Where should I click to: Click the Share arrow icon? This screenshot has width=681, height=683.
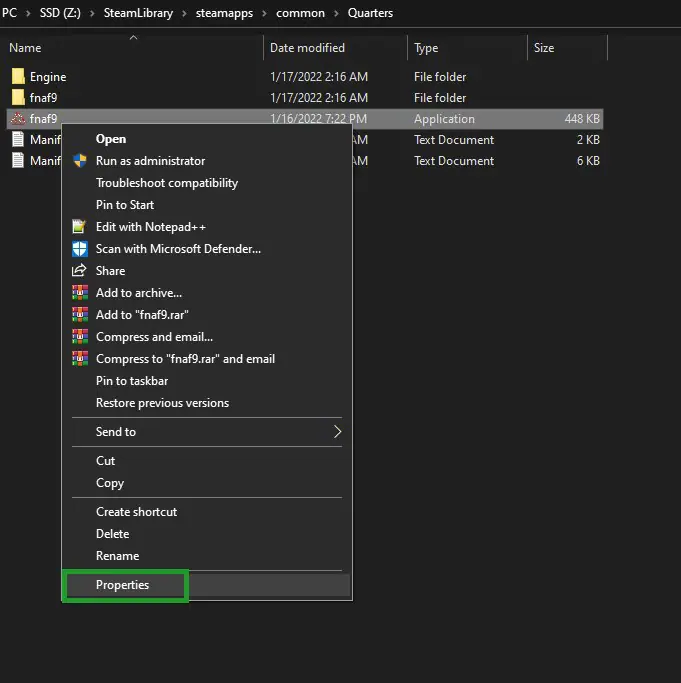tap(79, 270)
